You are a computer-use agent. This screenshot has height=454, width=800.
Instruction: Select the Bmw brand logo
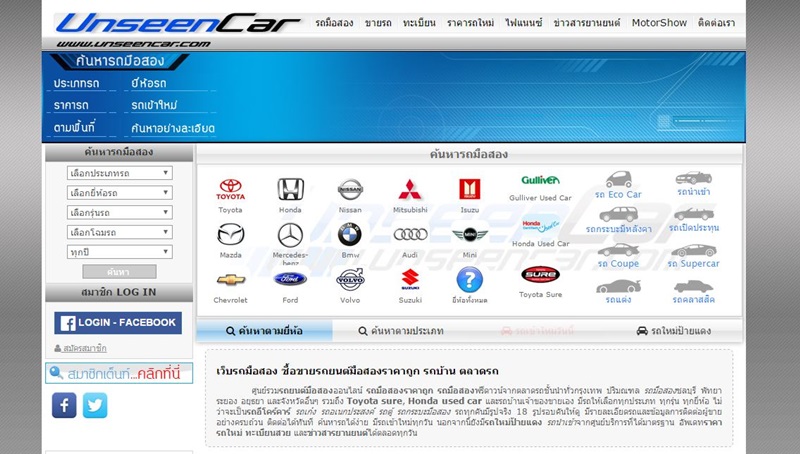[349, 235]
